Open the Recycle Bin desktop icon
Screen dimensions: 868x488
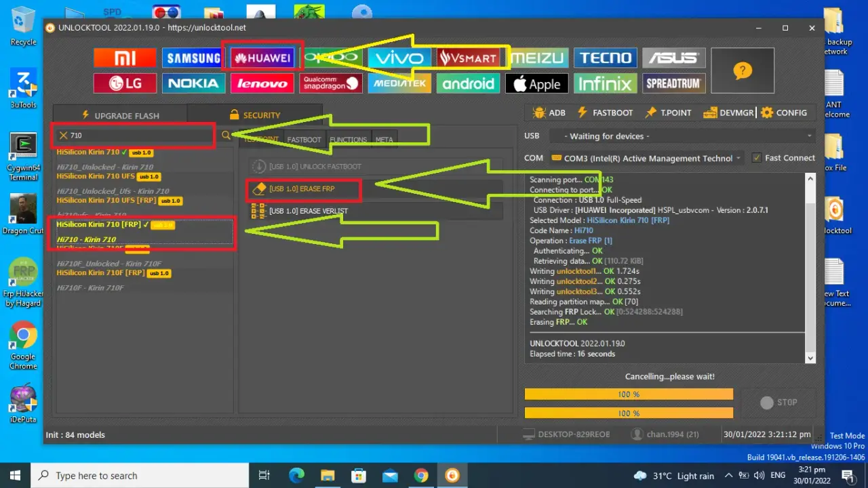[x=23, y=27]
